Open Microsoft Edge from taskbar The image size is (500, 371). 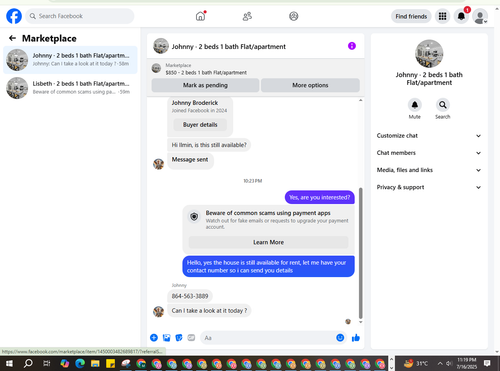point(80,363)
